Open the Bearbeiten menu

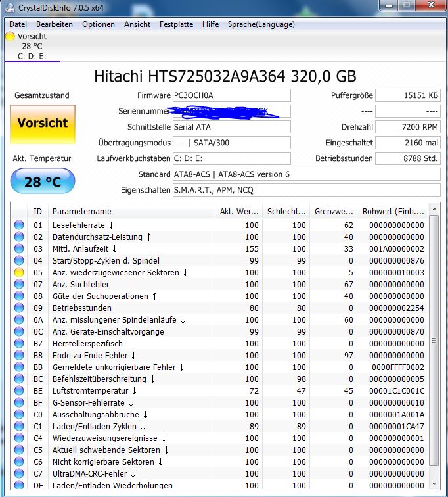tap(55, 24)
